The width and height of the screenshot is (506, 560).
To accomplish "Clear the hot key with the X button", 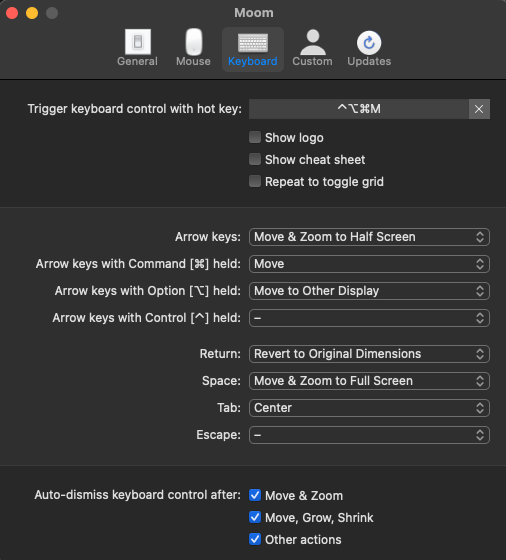I will click(x=479, y=109).
